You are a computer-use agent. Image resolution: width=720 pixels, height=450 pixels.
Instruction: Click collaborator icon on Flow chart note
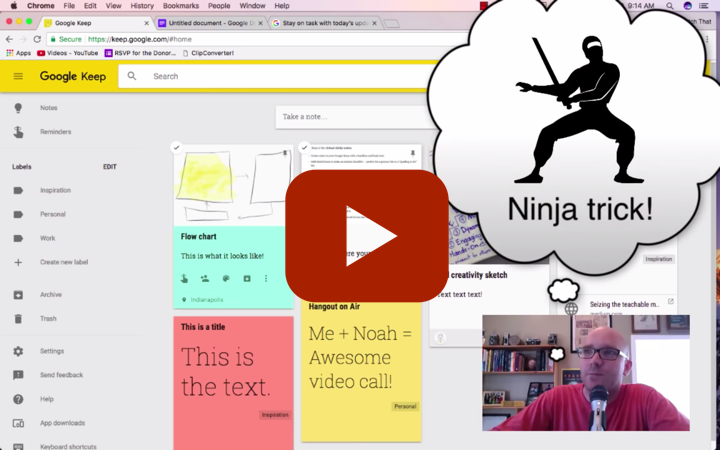tap(205, 278)
